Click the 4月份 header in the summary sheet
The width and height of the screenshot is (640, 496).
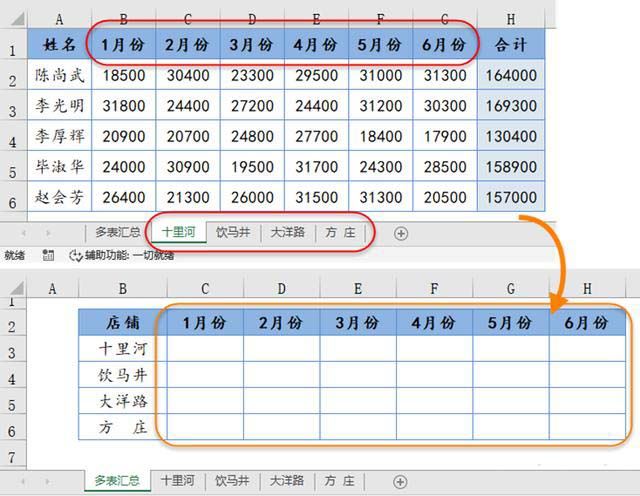click(x=434, y=323)
